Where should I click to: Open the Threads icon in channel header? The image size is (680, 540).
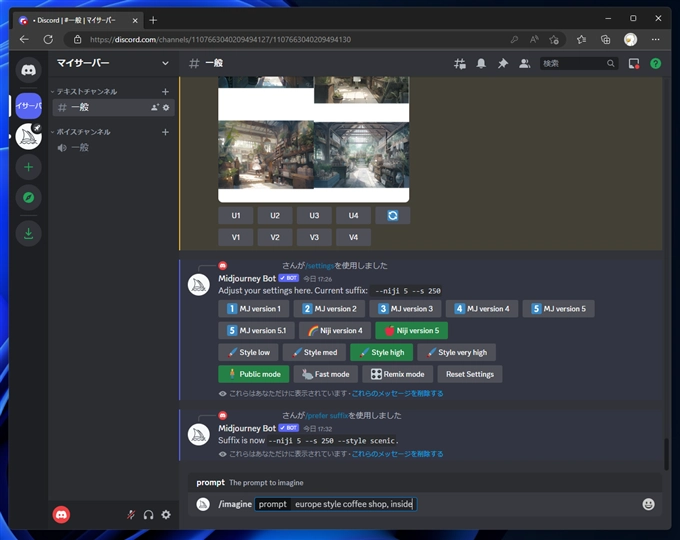click(x=460, y=64)
